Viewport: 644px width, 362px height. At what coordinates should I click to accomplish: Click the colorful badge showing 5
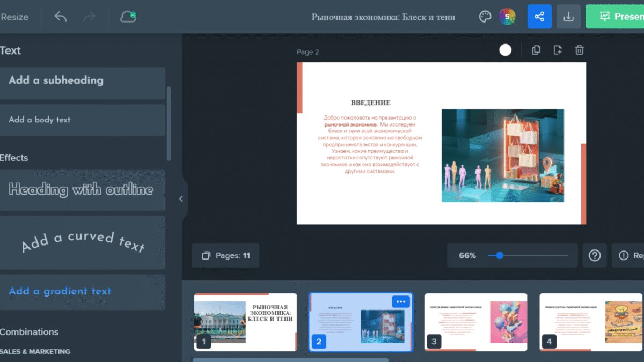tap(507, 17)
